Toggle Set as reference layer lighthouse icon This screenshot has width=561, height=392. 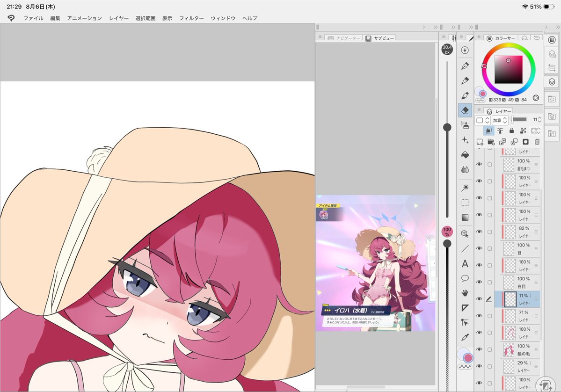(x=500, y=131)
